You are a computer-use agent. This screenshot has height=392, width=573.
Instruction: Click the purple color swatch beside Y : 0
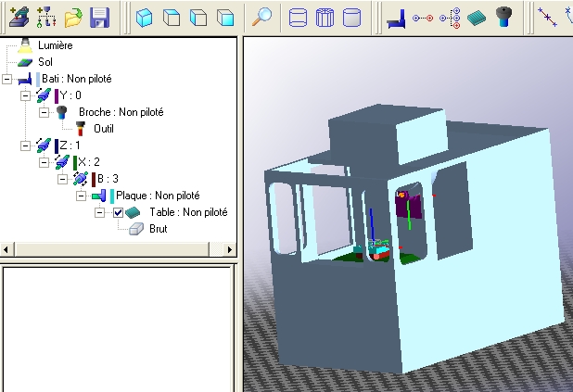[x=57, y=96]
